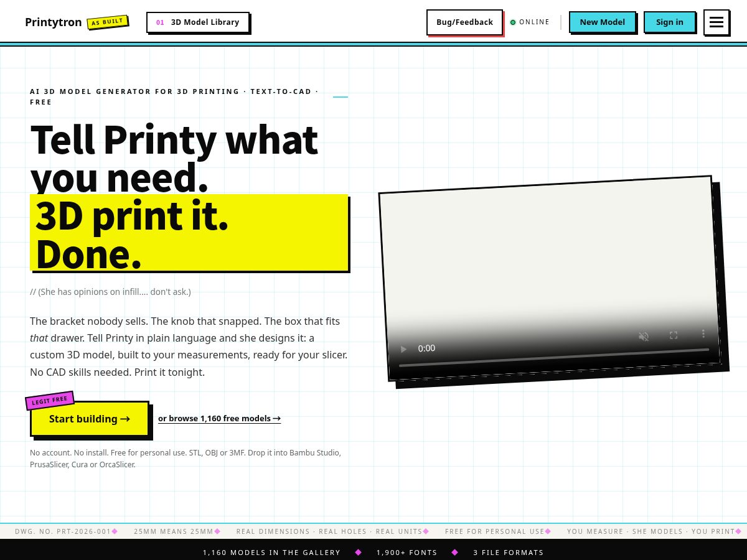Screen dimensions: 747x560
Task: Click 'FREE FOR PERSONAL USE' ticker text
Action: click(495, 531)
